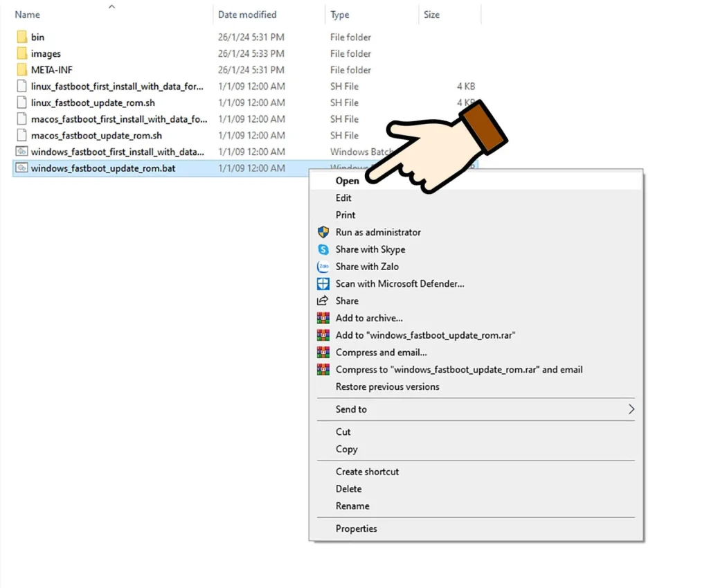The image size is (709, 588).
Task: Click the Zalo icon in context menu
Action: pos(323,267)
